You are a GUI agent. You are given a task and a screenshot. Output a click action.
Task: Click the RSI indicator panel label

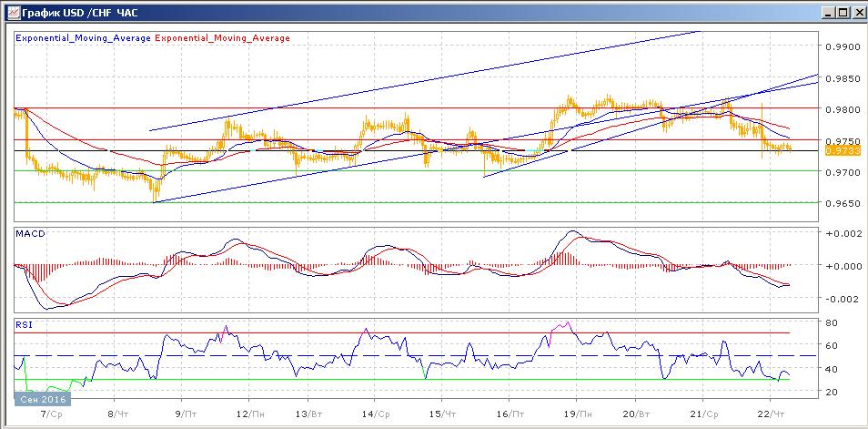25,322
